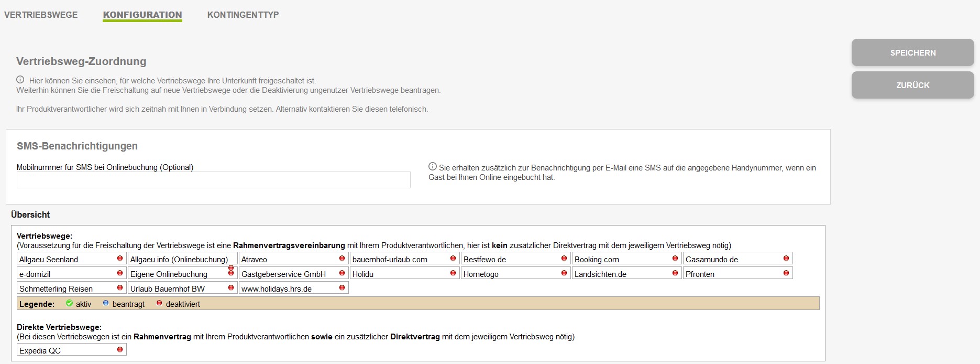This screenshot has width=980, height=364.
Task: Click the status dot next to Expedia QC
Action: coord(120,350)
